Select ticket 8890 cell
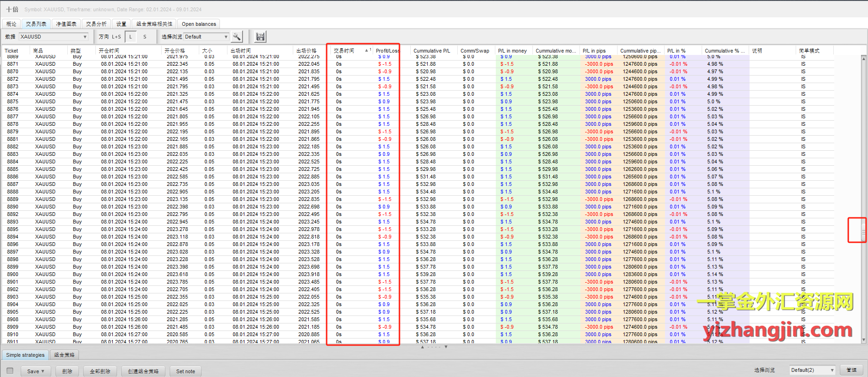Image resolution: width=868 pixels, height=377 pixels. coord(13,207)
